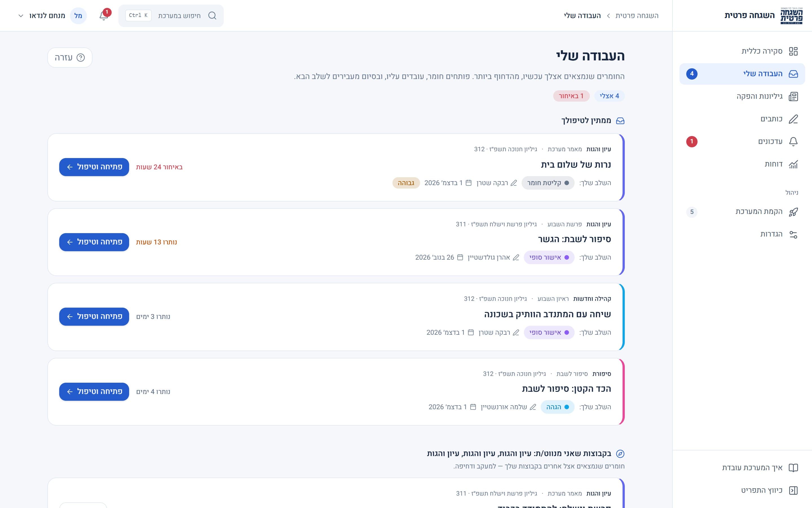Click the dashboard grid icon of סקירה כללית
This screenshot has height=508, width=812.
coord(793,51)
